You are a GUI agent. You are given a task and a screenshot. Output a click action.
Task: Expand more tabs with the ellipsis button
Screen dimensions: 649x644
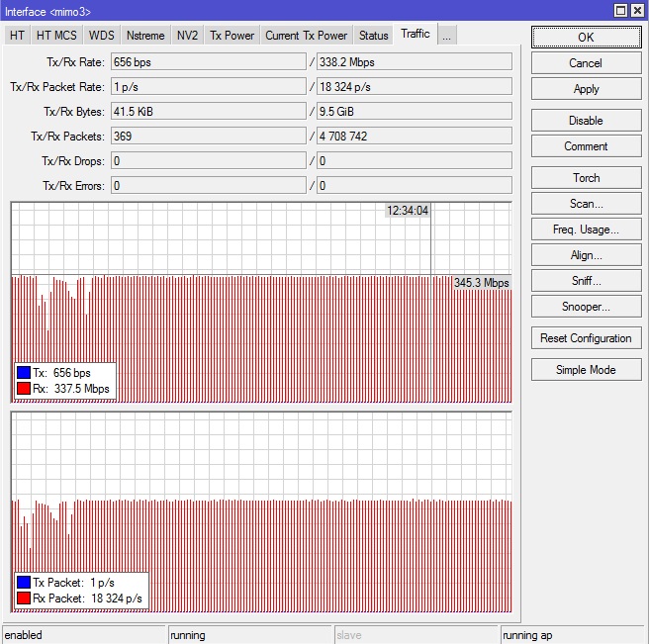tap(446, 36)
